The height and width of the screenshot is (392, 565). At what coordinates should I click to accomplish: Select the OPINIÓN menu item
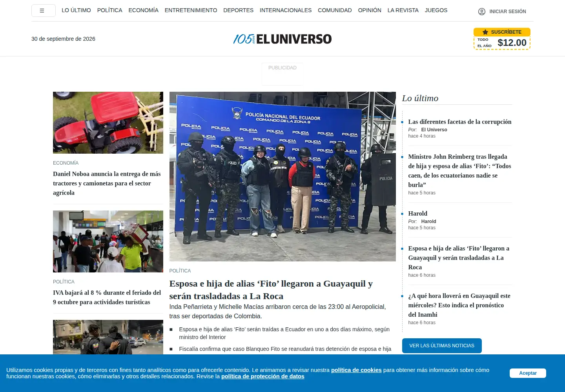click(370, 10)
